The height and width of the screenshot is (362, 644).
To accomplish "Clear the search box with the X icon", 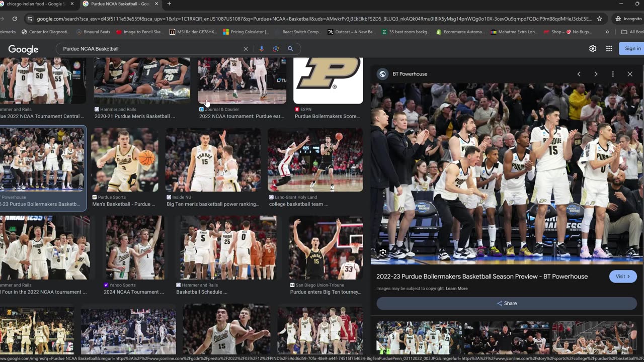I will click(246, 49).
